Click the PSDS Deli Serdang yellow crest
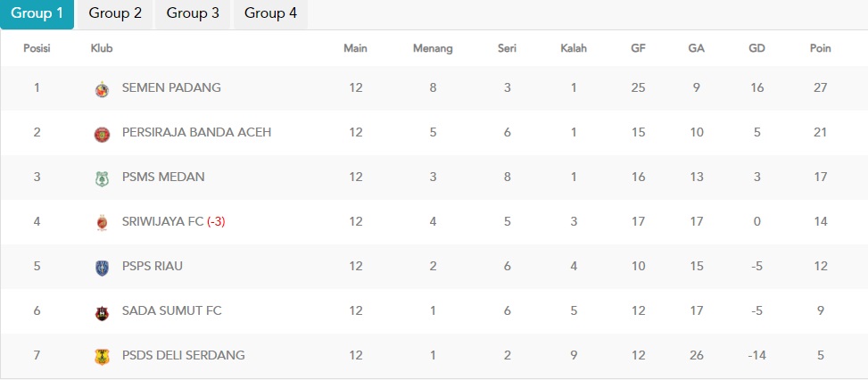Screen dimensions: 868x380 point(102,357)
